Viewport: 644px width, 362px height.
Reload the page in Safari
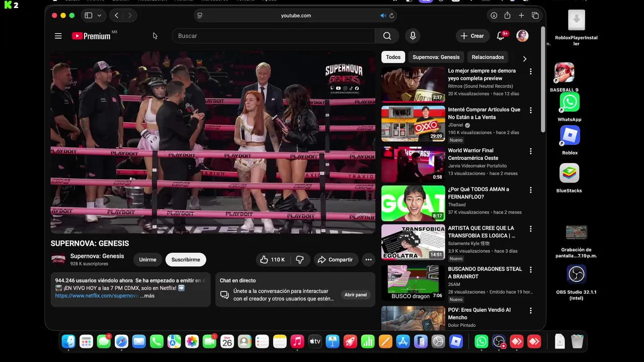tap(391, 16)
